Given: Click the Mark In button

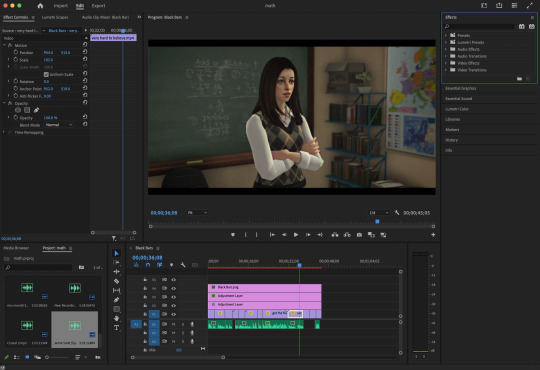Looking at the screenshot, I should pos(246,235).
